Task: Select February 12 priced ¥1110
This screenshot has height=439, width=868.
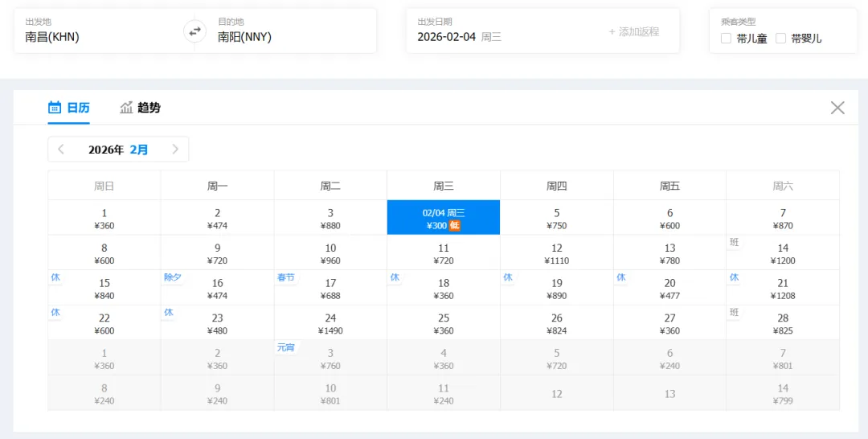Action: pyautogui.click(x=557, y=252)
